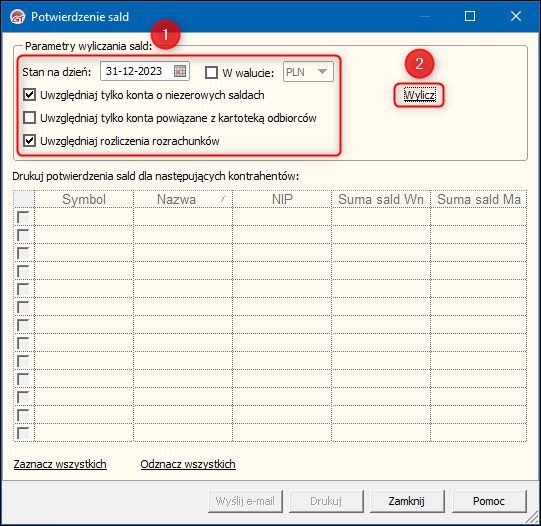Sort by the Symbol column header

84,199
